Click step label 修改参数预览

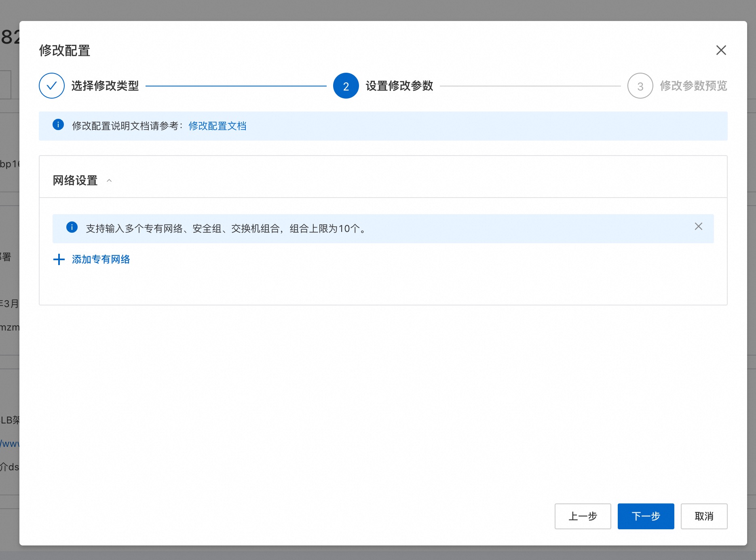point(694,86)
